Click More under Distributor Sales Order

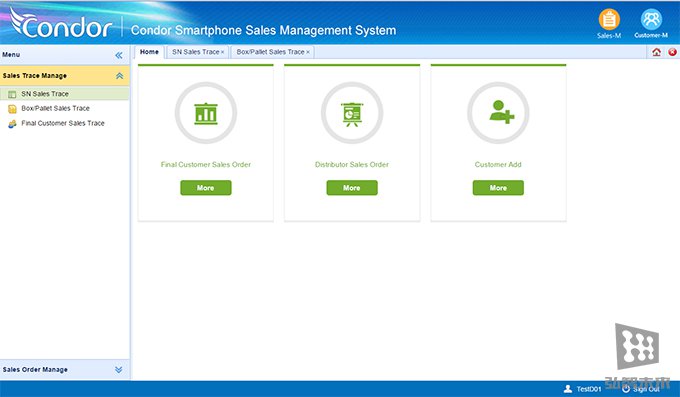352,188
